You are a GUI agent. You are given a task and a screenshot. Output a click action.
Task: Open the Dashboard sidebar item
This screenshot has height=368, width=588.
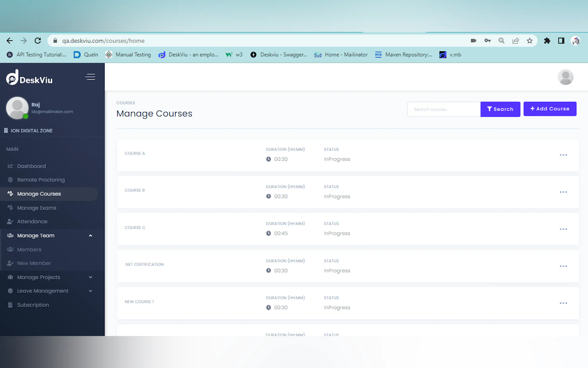[x=31, y=166]
